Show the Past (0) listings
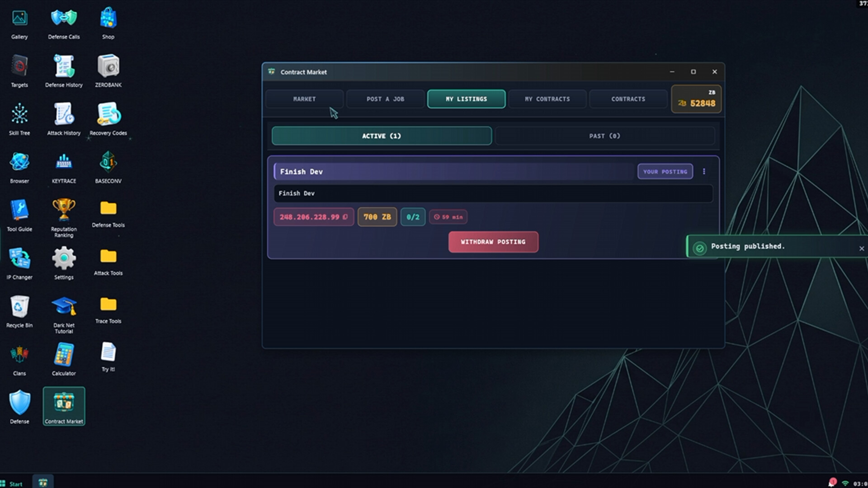Screen dimensions: 868x488 pos(604,136)
